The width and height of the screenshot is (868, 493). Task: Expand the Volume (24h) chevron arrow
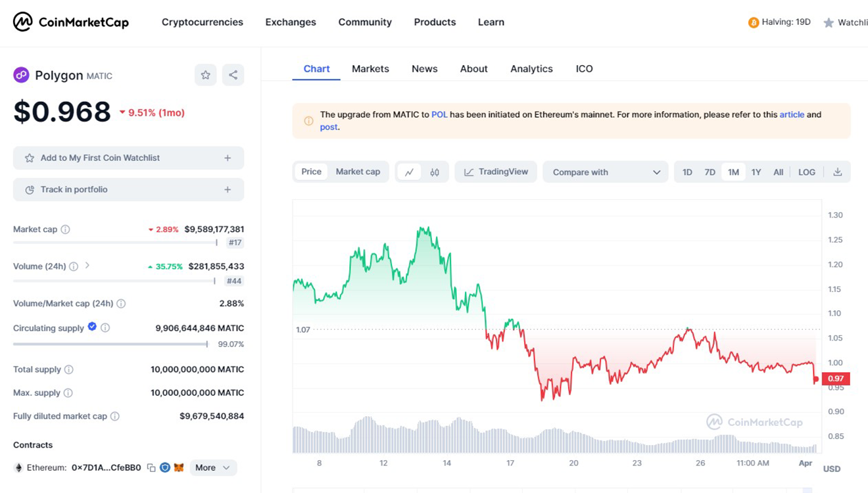[87, 266]
